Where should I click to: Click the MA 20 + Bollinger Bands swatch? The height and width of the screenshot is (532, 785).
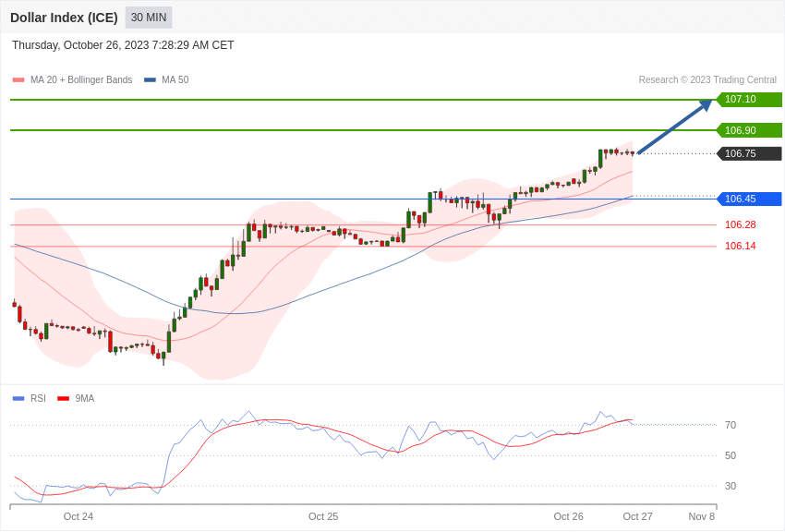coord(18,80)
